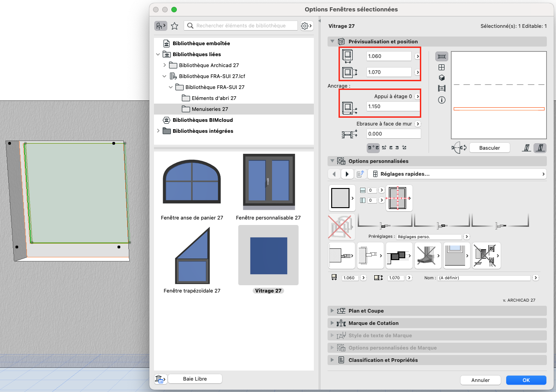Expand the Marque de Cotation panel

(x=332, y=323)
